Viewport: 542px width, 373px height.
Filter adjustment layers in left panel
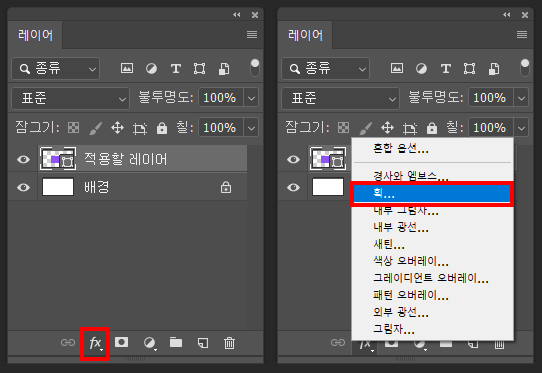[x=151, y=68]
